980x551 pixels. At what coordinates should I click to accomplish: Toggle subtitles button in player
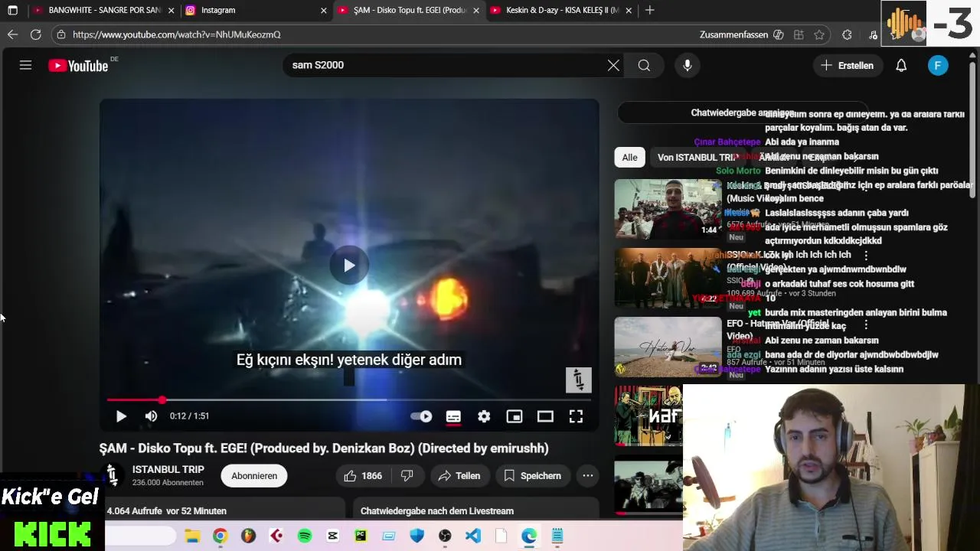(x=453, y=416)
